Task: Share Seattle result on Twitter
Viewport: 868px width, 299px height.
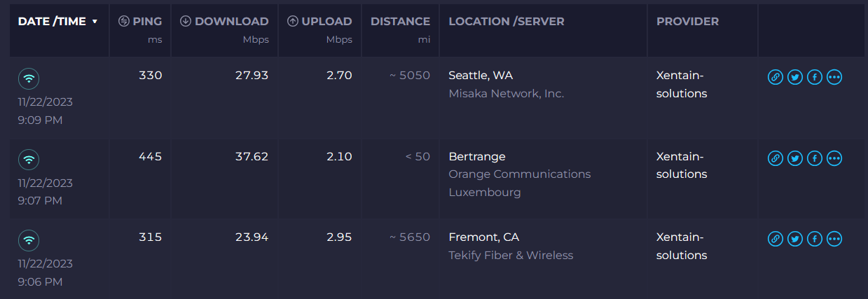Action: tap(794, 78)
